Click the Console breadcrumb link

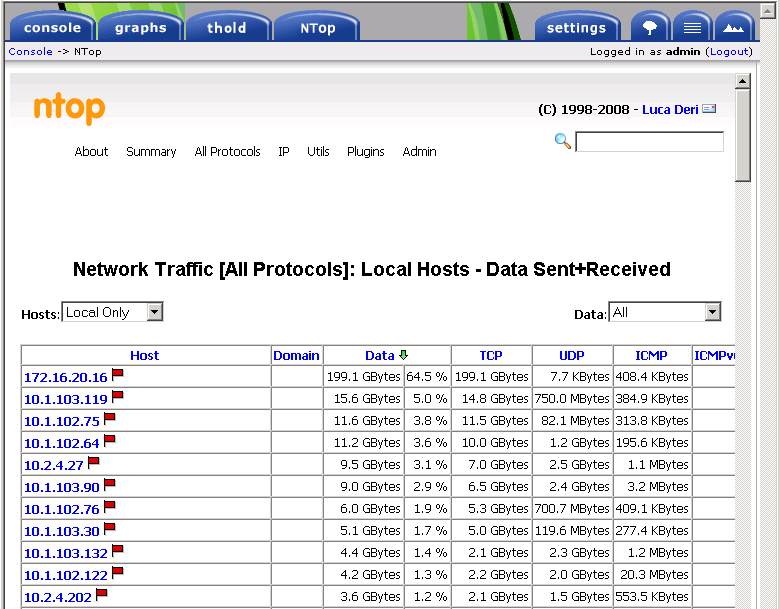tap(30, 51)
